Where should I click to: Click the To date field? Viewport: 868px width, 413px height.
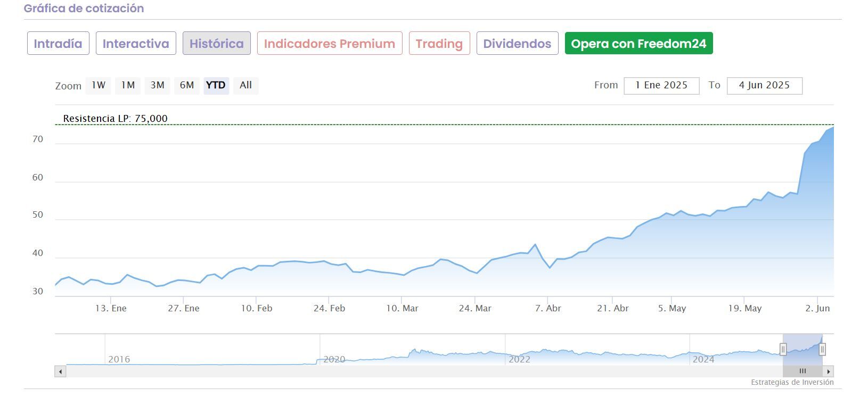tap(764, 86)
